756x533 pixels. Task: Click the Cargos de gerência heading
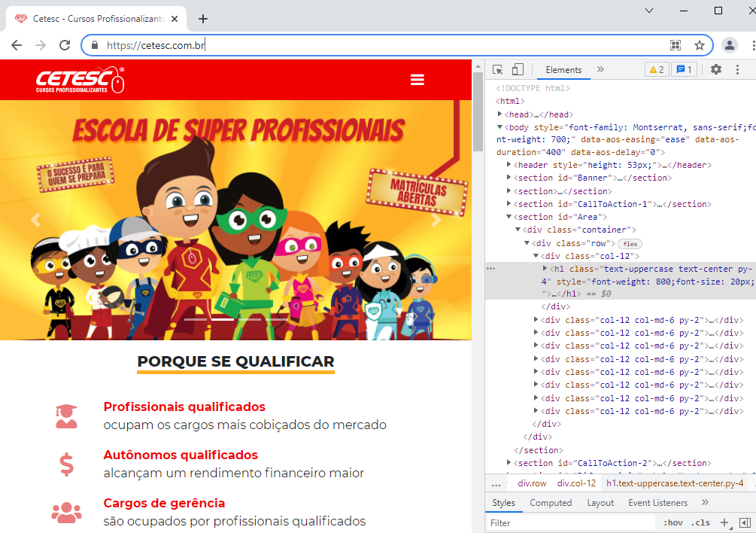tap(164, 503)
